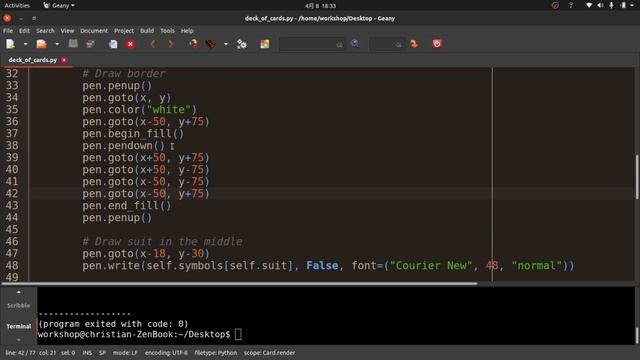The width and height of the screenshot is (640, 360).
Task: Switch to the Terminal panel tab
Action: 19,326
